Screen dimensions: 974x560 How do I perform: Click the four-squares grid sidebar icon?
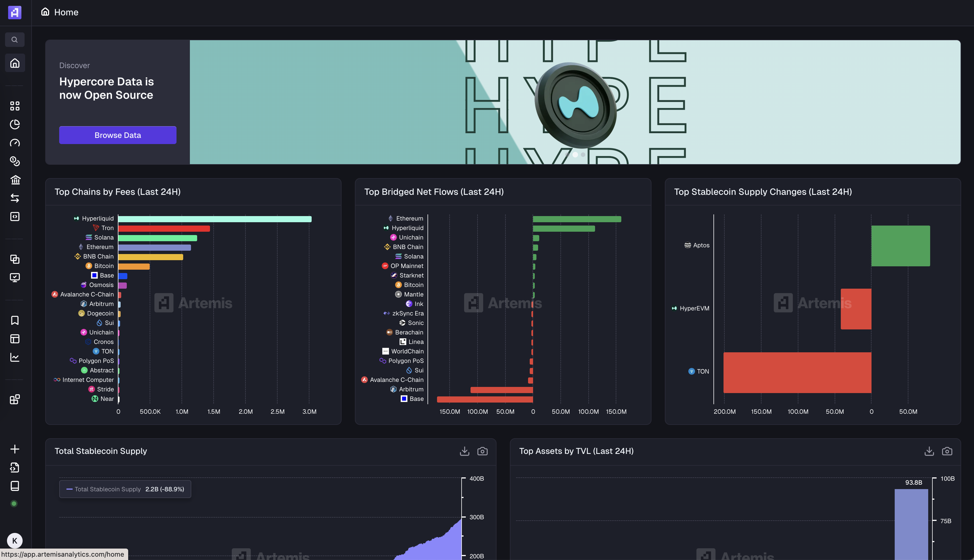(15, 106)
